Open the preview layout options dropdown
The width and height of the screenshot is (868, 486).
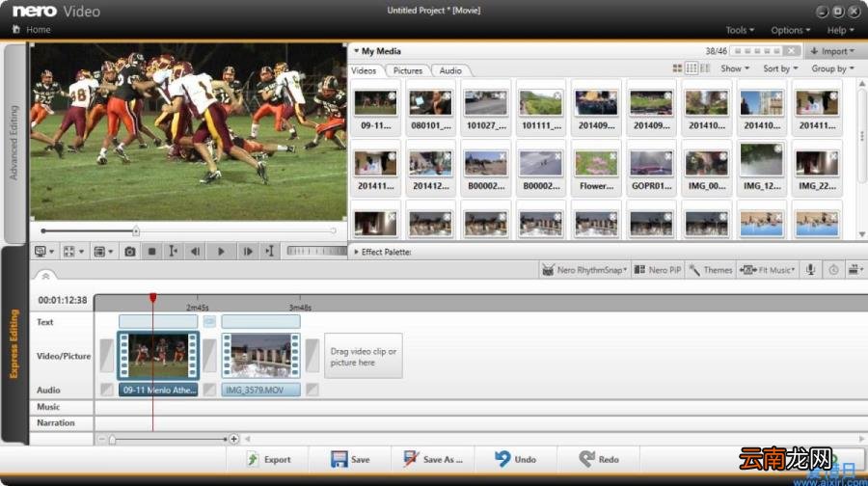(103, 252)
